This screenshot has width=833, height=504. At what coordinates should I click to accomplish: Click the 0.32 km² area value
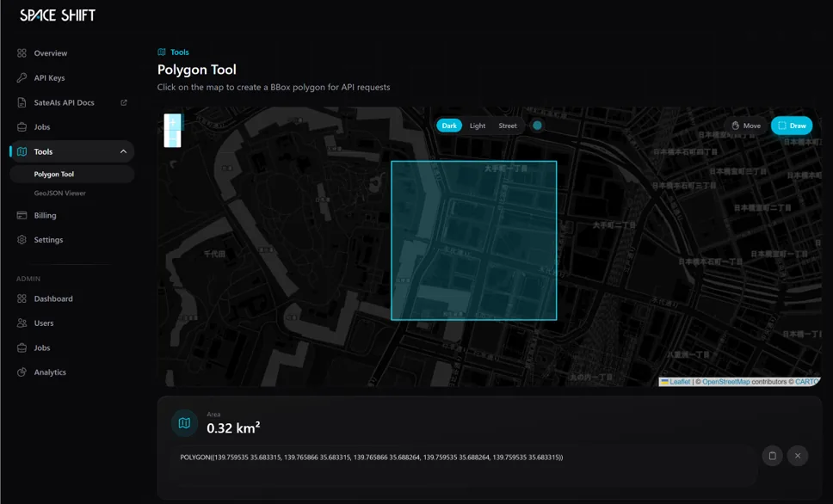pos(233,428)
